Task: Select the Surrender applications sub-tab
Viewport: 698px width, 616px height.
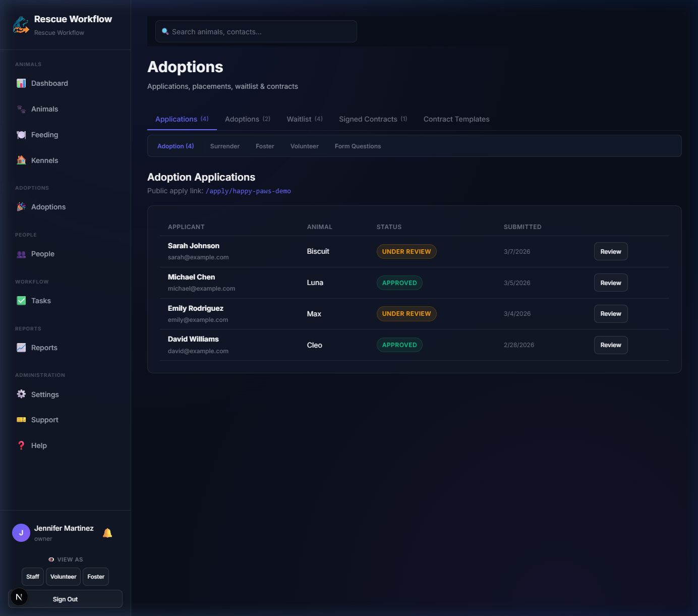Action: (x=224, y=146)
